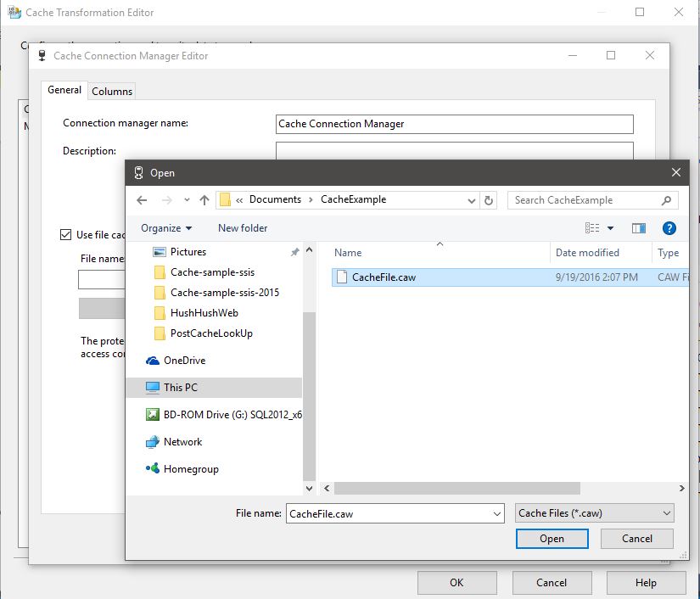Minimize the Cache Connection Manager Editor window
700x599 pixels.
tap(573, 55)
